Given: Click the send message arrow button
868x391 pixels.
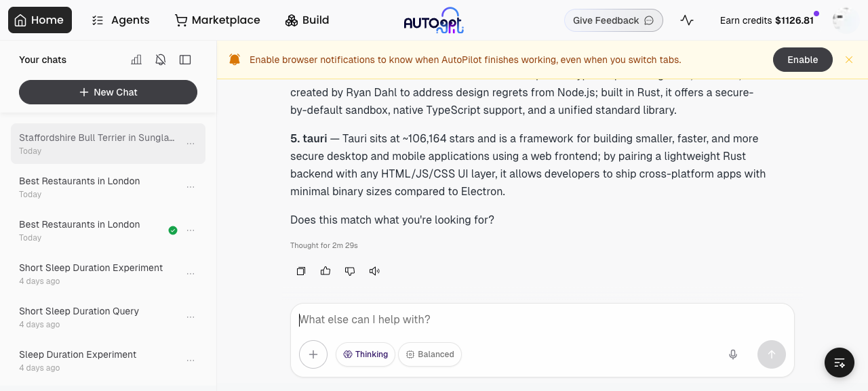Looking at the screenshot, I should point(772,354).
